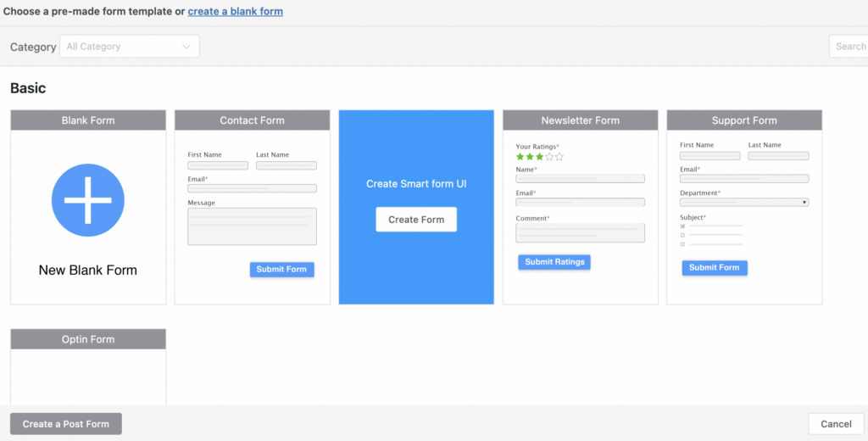The image size is (868, 441).
Task: Click the "Category" label
Action: [x=33, y=47]
